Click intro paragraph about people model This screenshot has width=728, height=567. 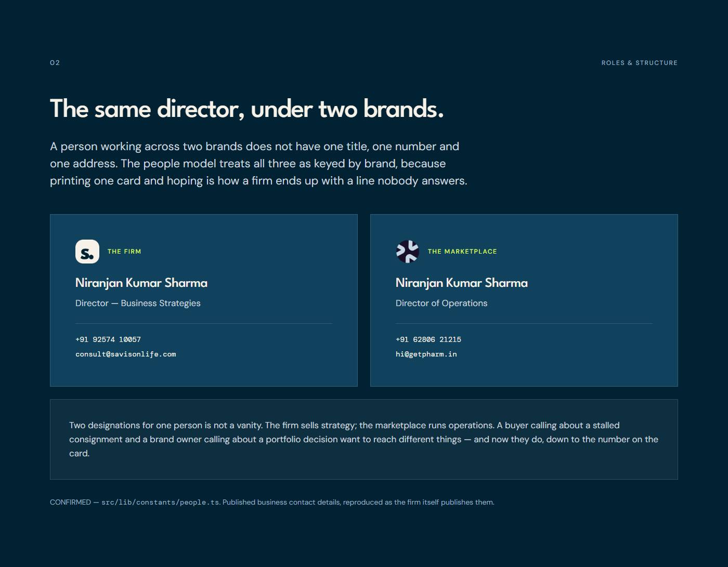(x=258, y=164)
